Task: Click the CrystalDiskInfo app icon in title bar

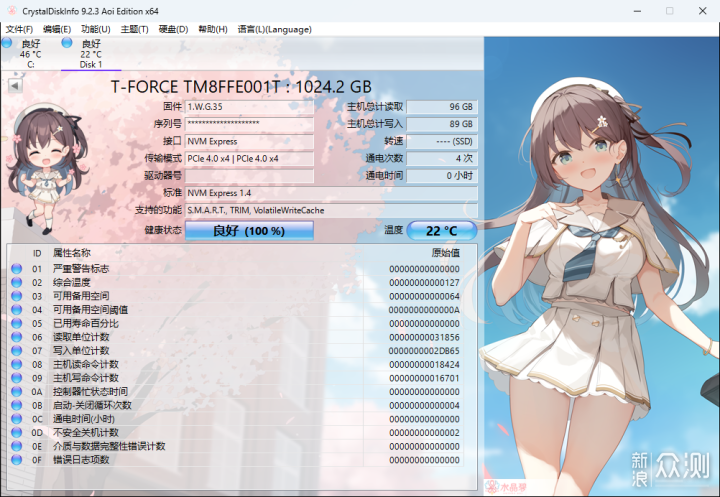Action: coord(11,11)
